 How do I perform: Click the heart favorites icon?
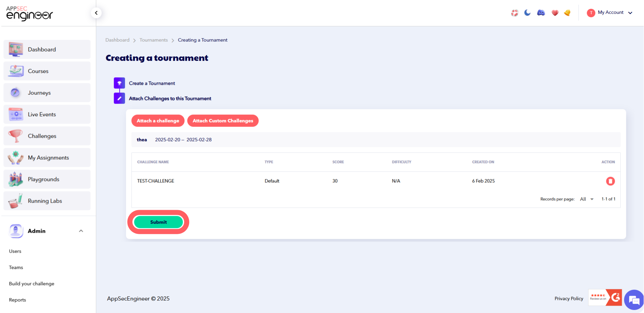[555, 13]
